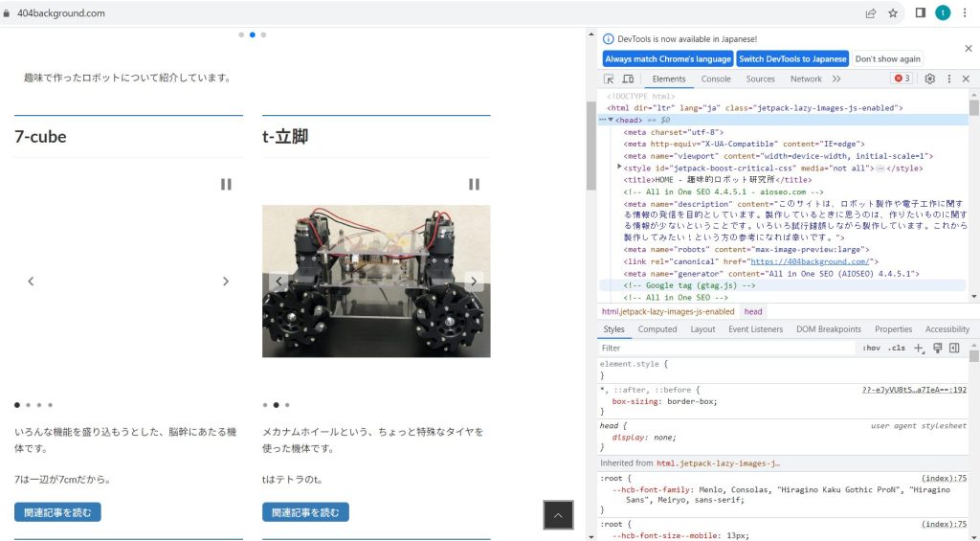Screen dimensions: 980x541
Task: Go to next slide in 7-cube carousel
Action: coord(226,282)
